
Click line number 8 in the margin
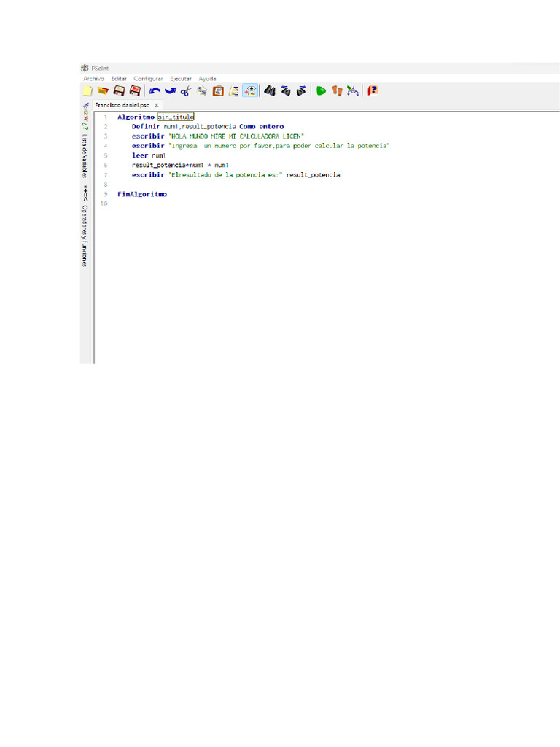tap(106, 185)
